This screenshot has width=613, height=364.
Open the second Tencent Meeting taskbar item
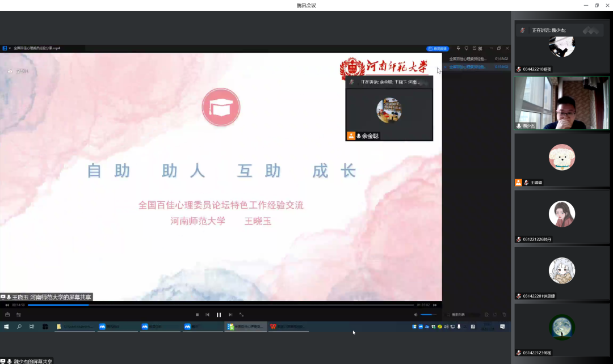tap(160, 327)
